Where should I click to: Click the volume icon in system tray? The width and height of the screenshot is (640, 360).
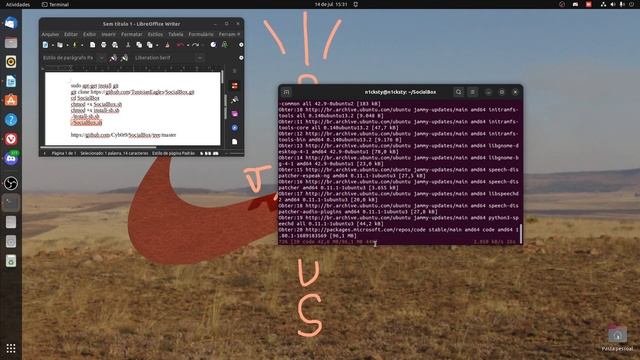pyautogui.click(x=613, y=4)
